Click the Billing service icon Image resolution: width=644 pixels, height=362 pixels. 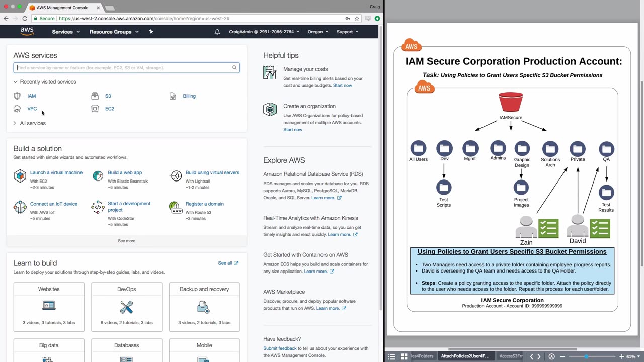coord(173,96)
